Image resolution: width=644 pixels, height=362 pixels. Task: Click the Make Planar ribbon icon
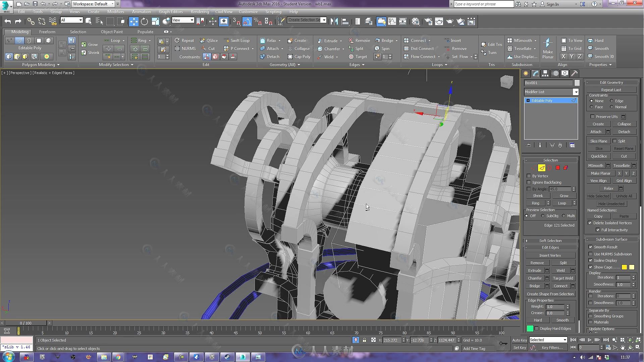point(548,48)
